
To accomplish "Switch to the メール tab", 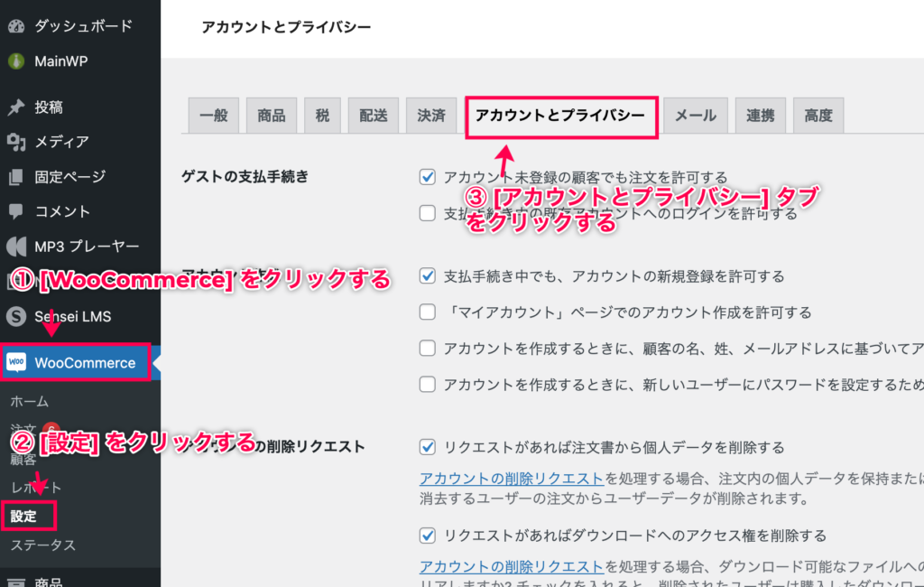I will tap(696, 116).
